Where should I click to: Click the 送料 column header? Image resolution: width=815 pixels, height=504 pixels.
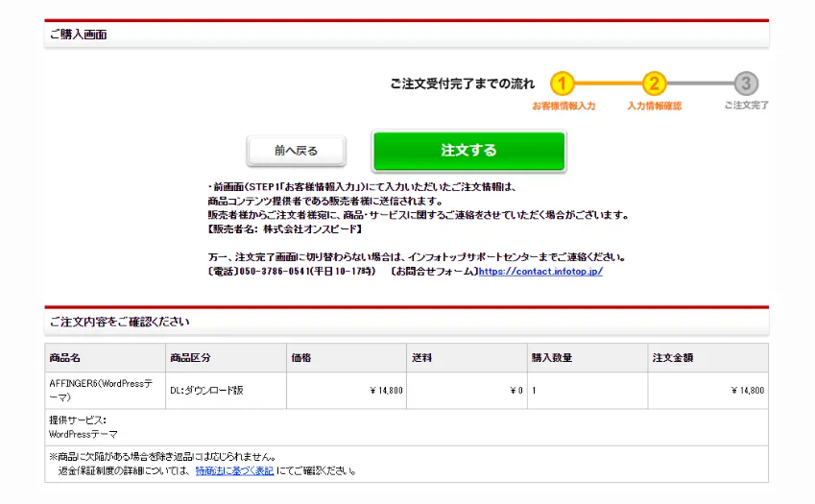point(422,358)
